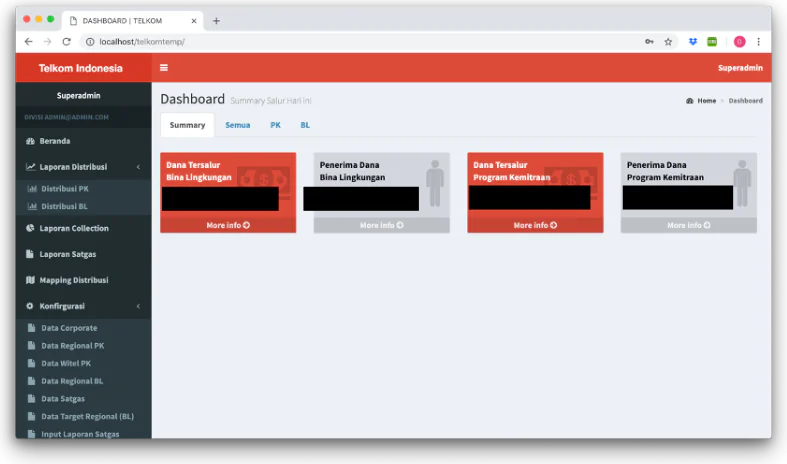Toggle the hamburger sidebar menu icon
Image resolution: width=787 pixels, height=464 pixels.
(x=164, y=68)
